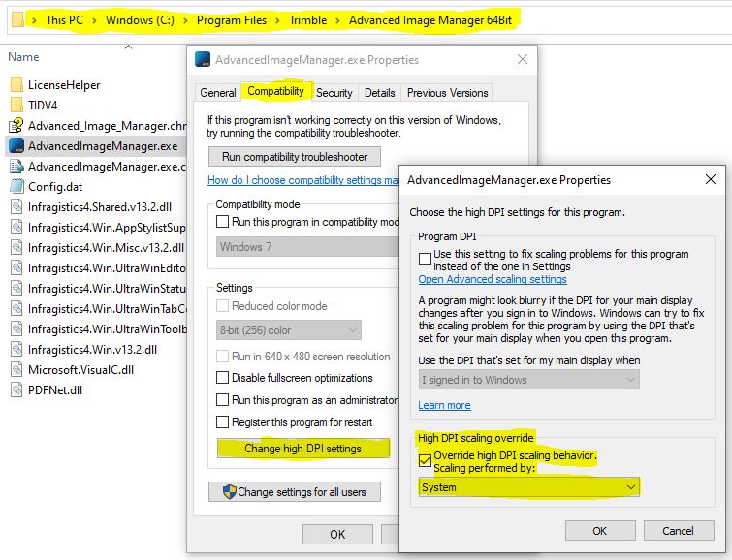Click the TIDV4 folder icon
The image size is (732, 560).
(x=16, y=105)
